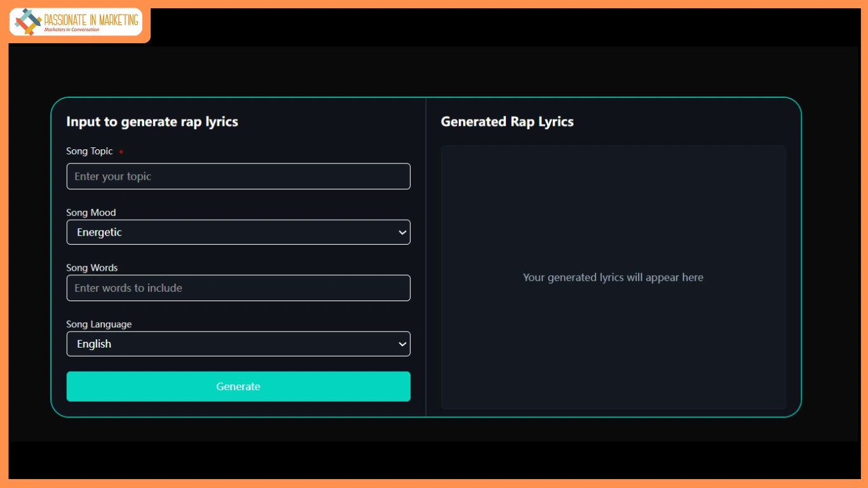Click the Passionate in Marketing logo icon
This screenshot has height=488, width=868.
point(27,22)
